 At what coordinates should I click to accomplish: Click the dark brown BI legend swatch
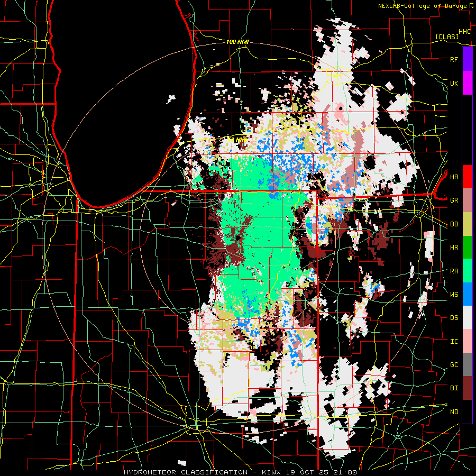[x=467, y=388]
